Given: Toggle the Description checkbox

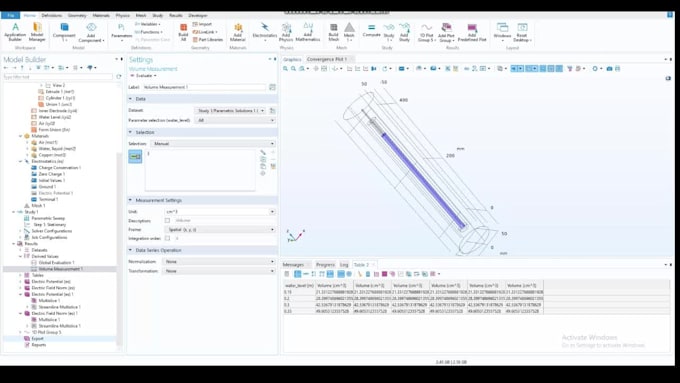Looking at the screenshot, I should click(x=167, y=221).
